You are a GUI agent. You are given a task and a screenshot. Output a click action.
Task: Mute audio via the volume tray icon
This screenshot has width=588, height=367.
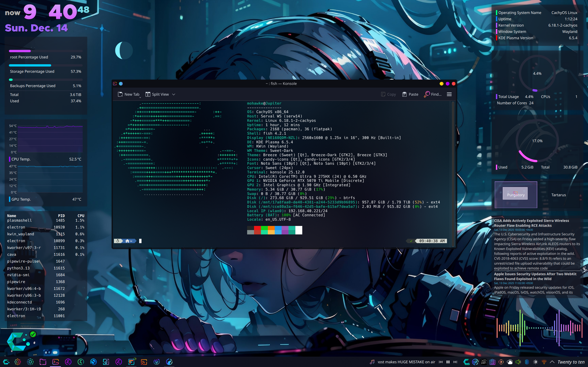coord(518,362)
